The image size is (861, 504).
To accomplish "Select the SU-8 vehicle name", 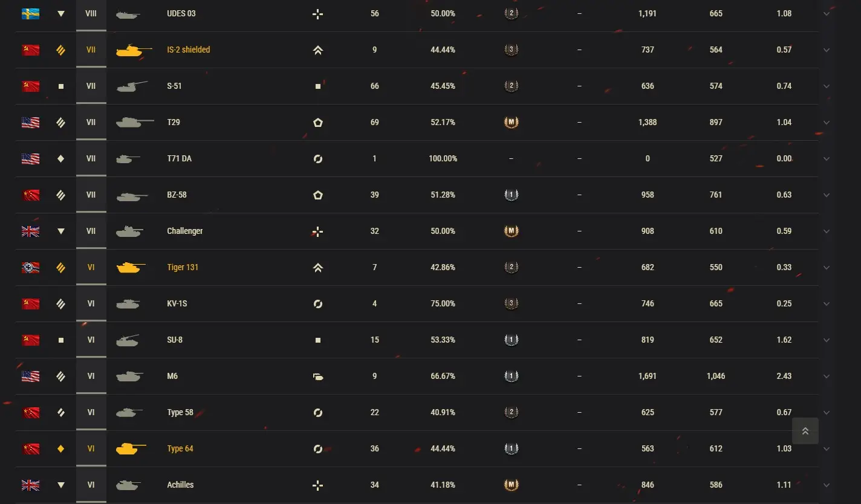I will [175, 340].
